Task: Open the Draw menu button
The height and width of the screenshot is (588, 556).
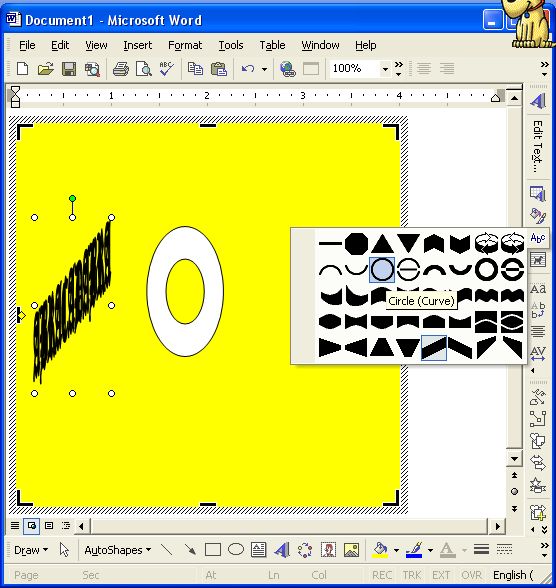Action: tap(31, 550)
